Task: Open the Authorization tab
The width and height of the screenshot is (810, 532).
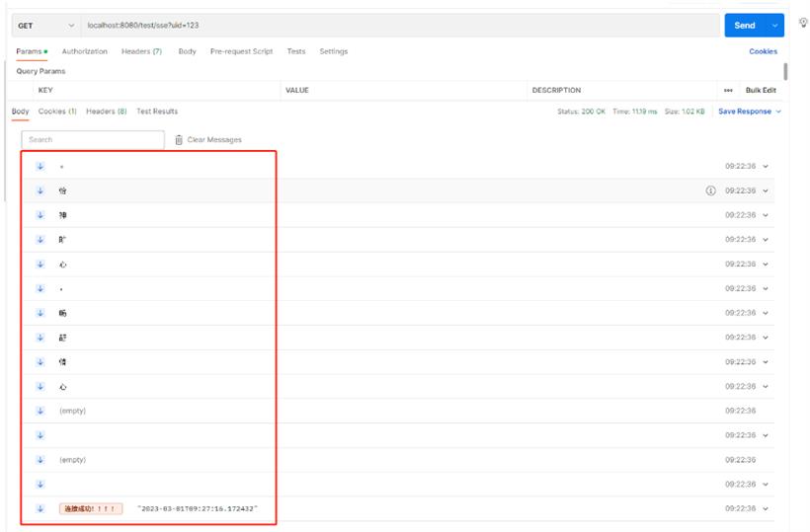Action: click(x=85, y=51)
